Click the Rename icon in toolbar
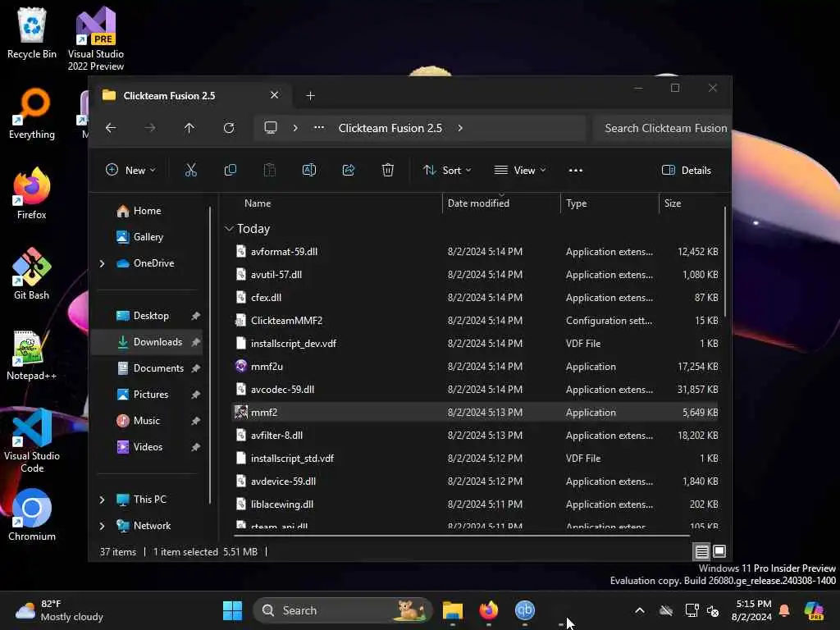Viewport: 840px width, 630px height. click(309, 171)
